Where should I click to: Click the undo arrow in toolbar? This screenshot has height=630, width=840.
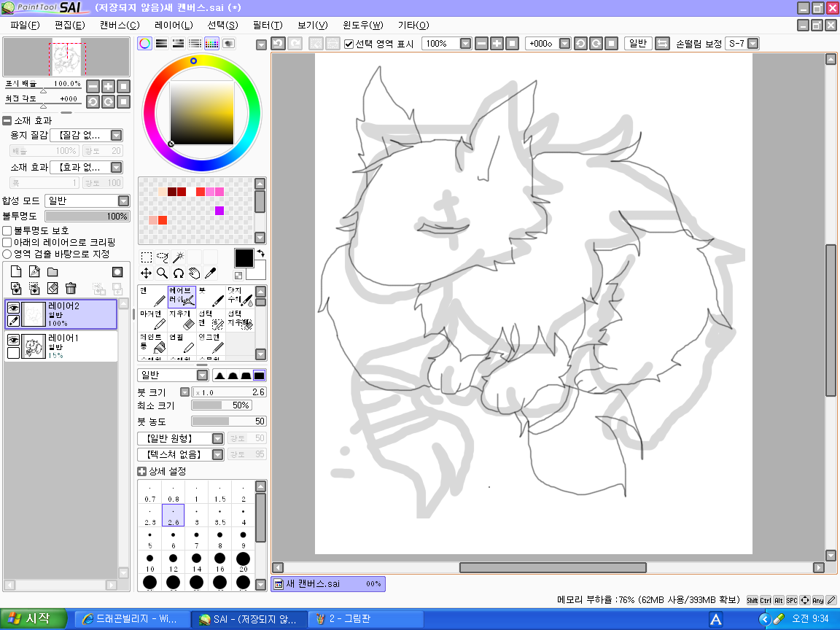point(278,44)
